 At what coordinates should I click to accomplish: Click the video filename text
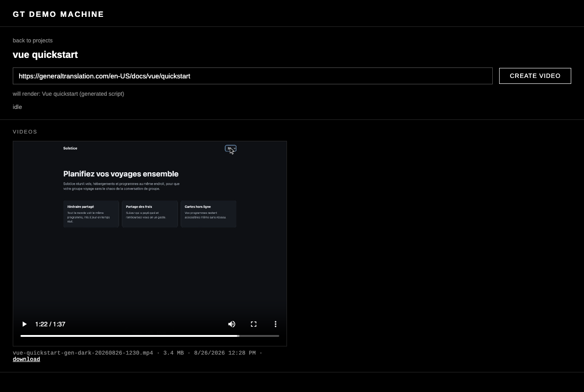pyautogui.click(x=83, y=353)
